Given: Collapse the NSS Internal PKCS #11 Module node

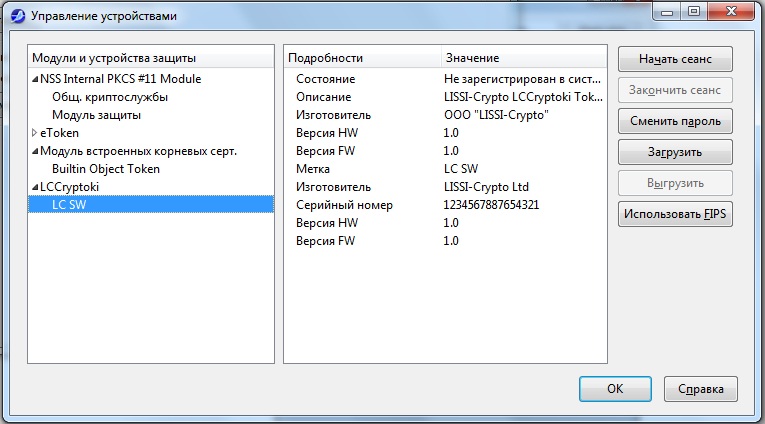Looking at the screenshot, I should [x=35, y=79].
